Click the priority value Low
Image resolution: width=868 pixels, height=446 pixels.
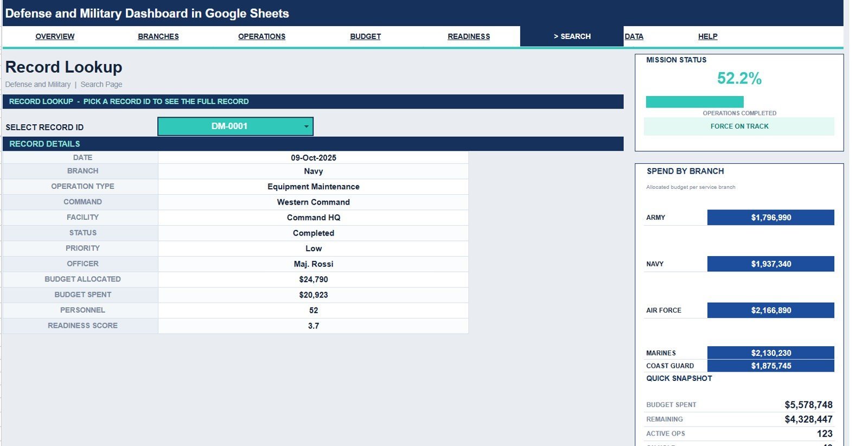314,249
